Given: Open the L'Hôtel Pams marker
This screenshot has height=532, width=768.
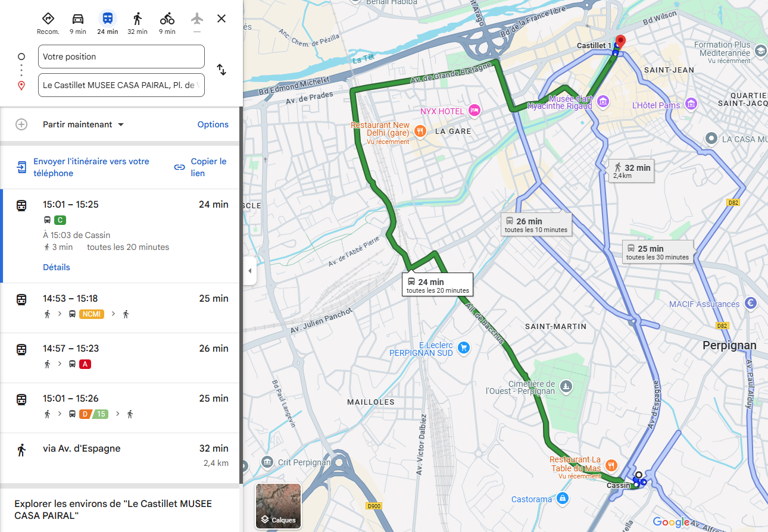Looking at the screenshot, I should click(691, 104).
